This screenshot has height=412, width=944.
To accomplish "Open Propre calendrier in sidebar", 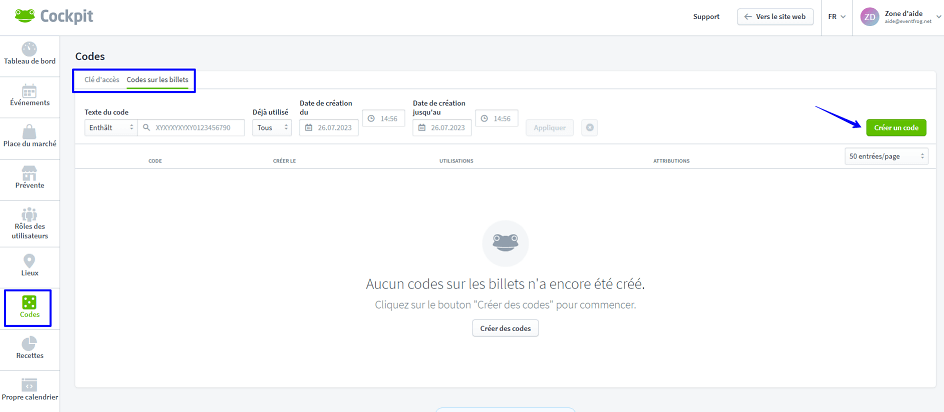I will [29, 390].
